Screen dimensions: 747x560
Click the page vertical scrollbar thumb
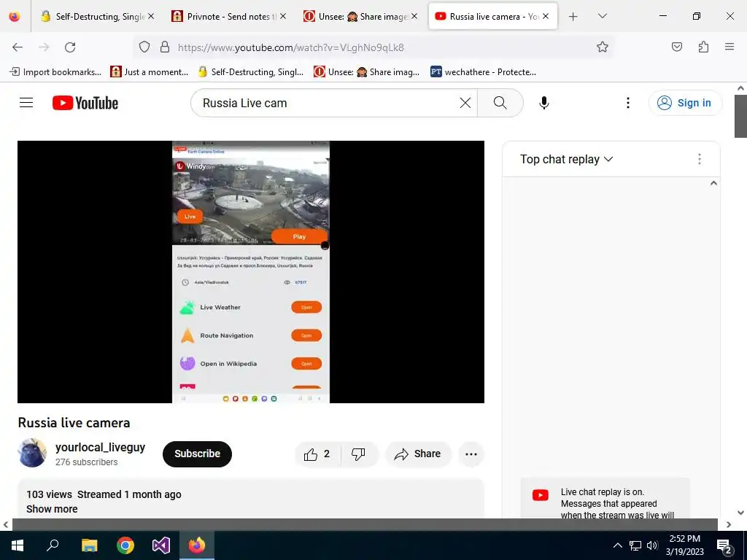(740, 116)
